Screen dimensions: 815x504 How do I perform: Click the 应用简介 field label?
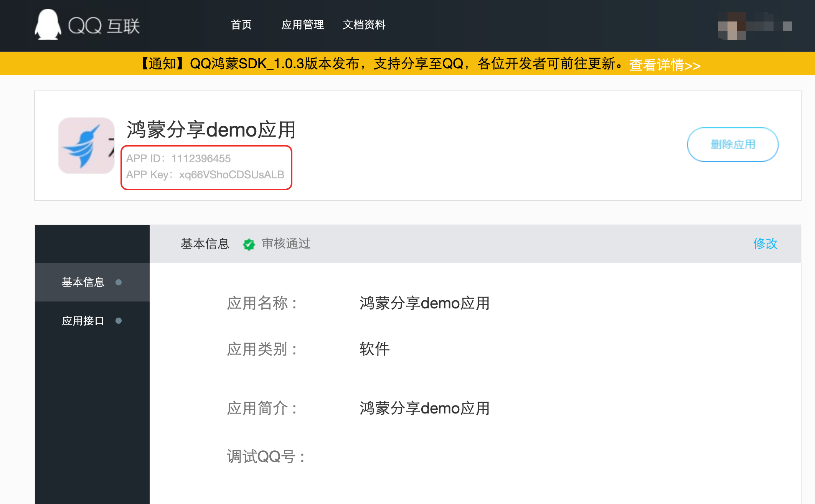(x=262, y=408)
